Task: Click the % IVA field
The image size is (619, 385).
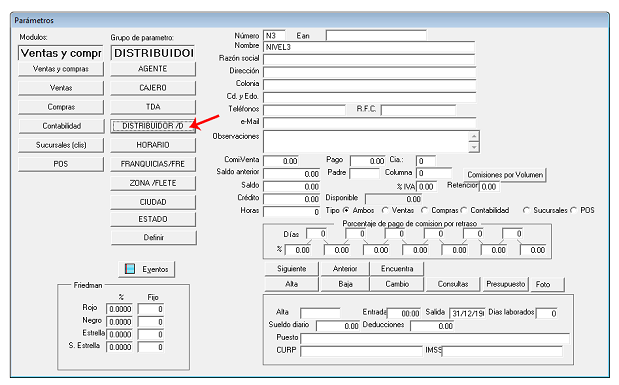Action: click(x=427, y=186)
